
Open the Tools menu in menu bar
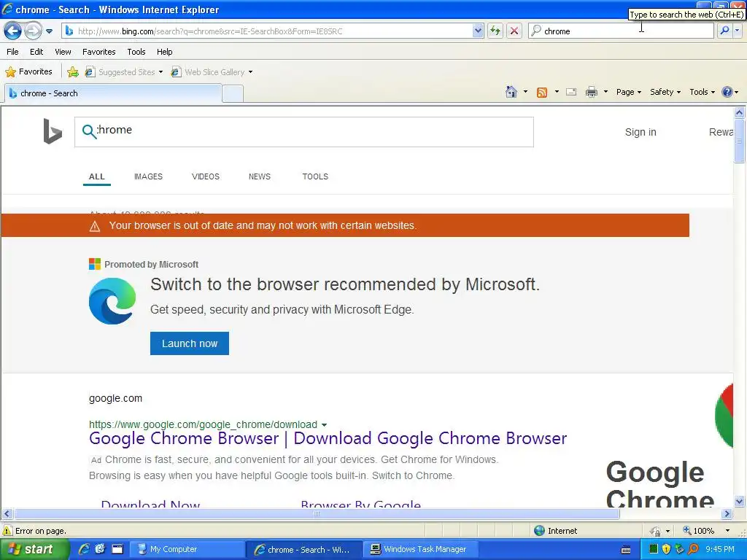[x=136, y=52]
